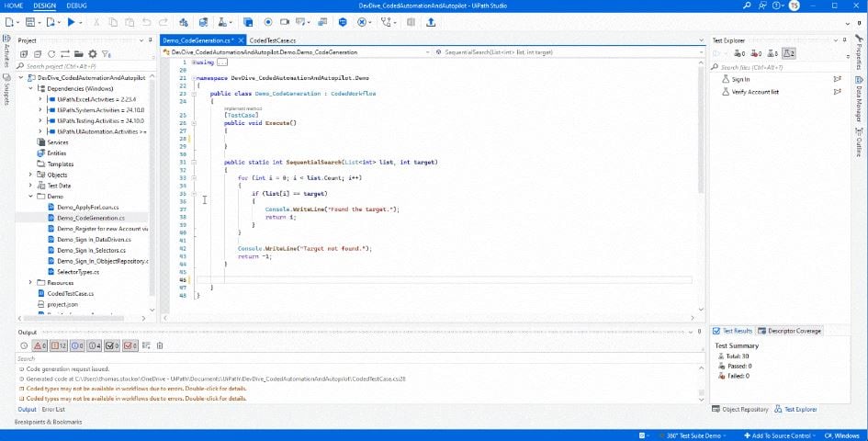Image resolution: width=868 pixels, height=441 pixels.
Task: Click Add To Source Control in status bar
Action: pos(780,436)
